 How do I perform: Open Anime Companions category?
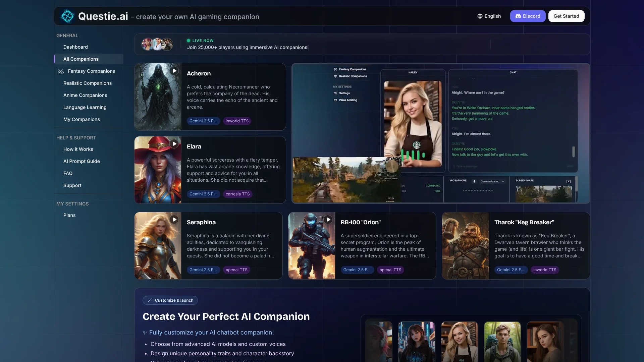click(x=85, y=95)
